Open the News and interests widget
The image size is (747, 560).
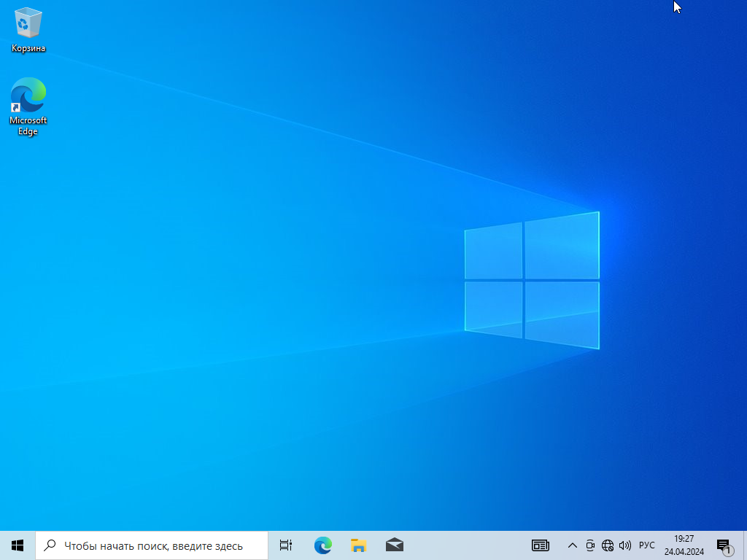[x=541, y=545]
